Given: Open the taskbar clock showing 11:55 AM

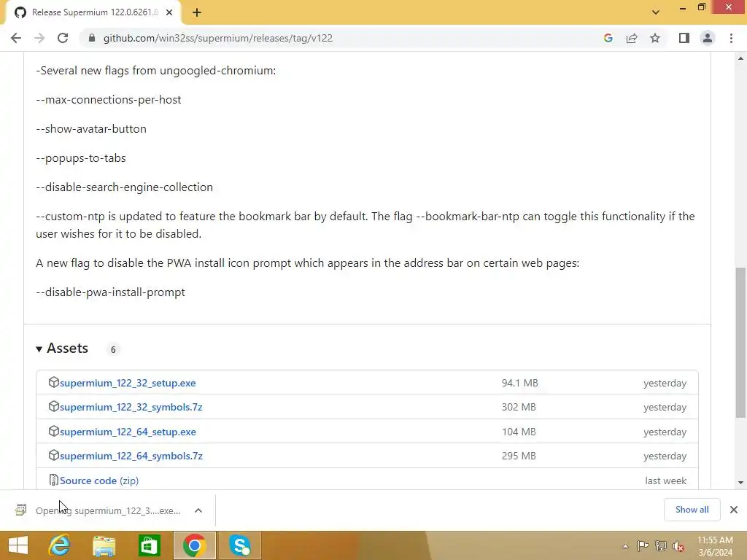Looking at the screenshot, I should 715,546.
